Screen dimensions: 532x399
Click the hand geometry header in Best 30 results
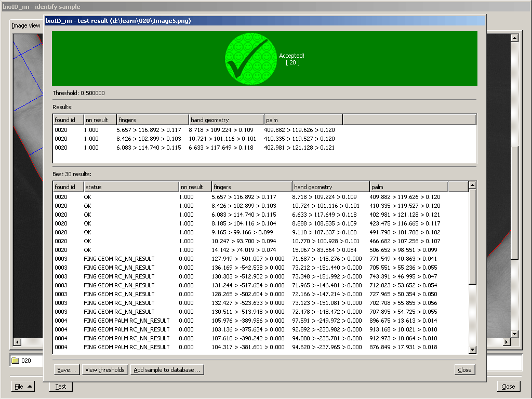pyautogui.click(x=330, y=187)
